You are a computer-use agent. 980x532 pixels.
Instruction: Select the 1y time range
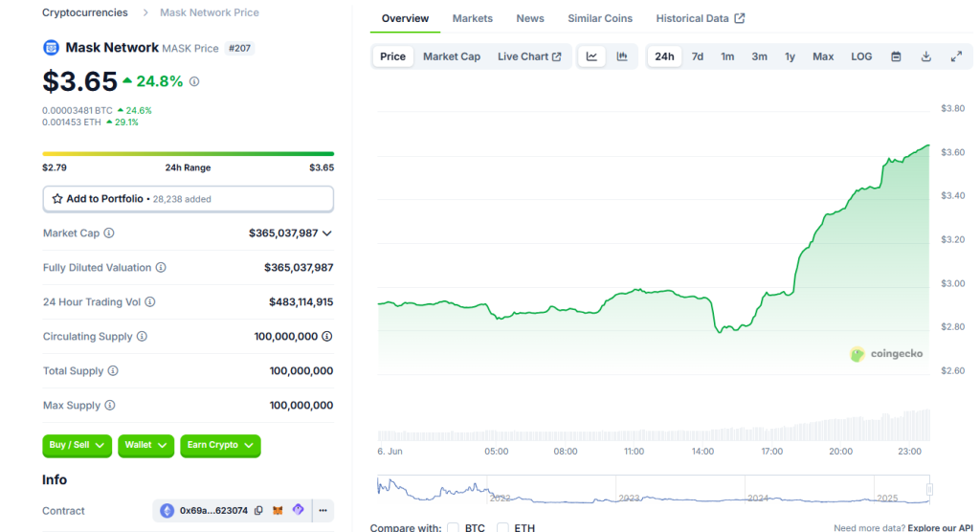(x=790, y=56)
